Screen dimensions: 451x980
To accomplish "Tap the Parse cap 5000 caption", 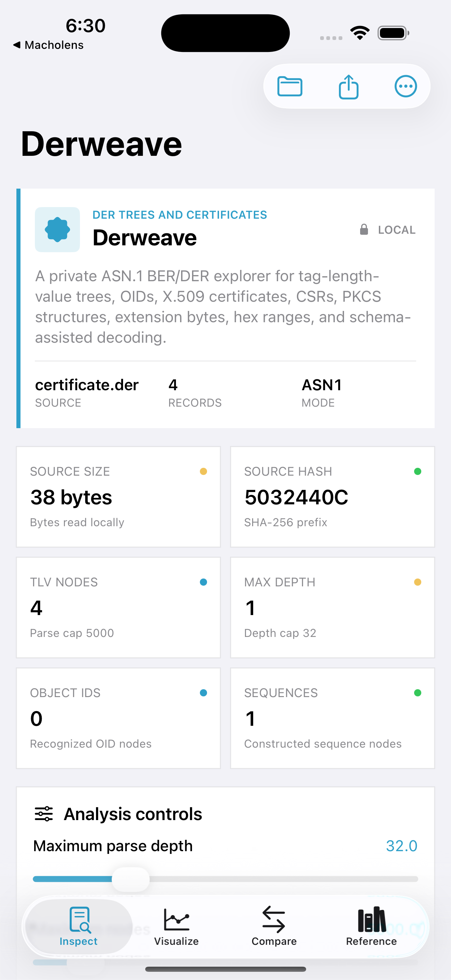I will (x=72, y=633).
